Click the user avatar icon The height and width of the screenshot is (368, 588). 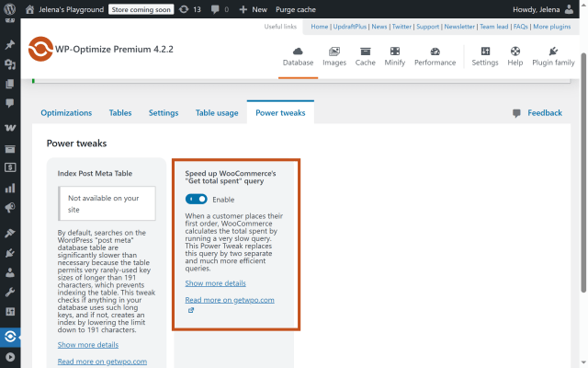tap(569, 9)
